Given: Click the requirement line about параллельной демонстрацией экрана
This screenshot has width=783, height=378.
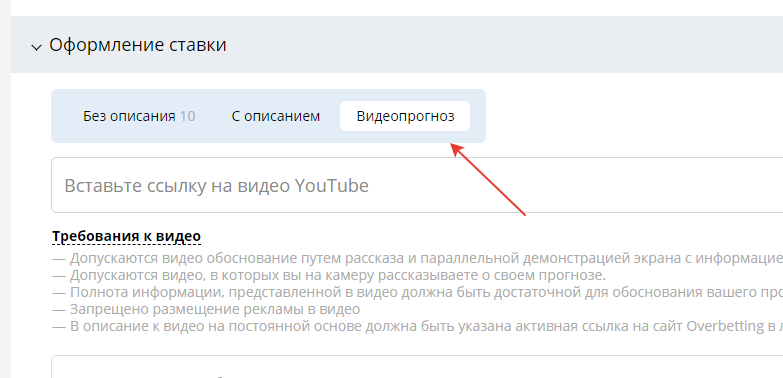Looking at the screenshot, I should 417,259.
